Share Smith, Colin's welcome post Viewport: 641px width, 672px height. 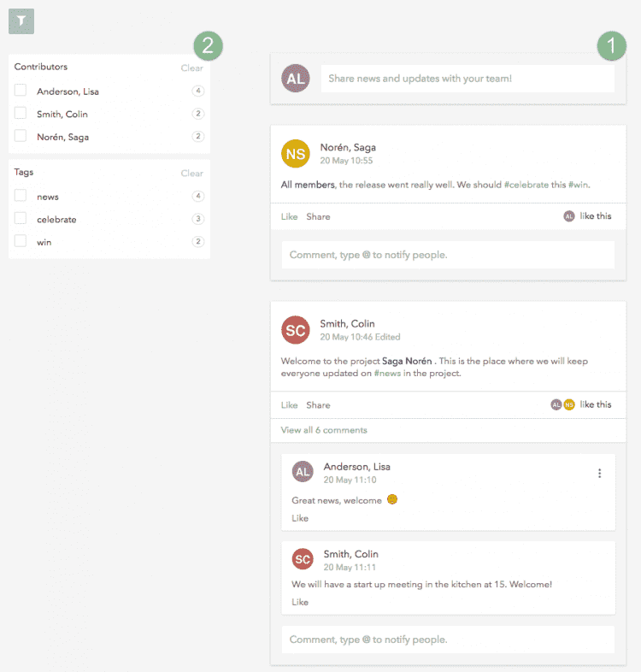point(318,405)
